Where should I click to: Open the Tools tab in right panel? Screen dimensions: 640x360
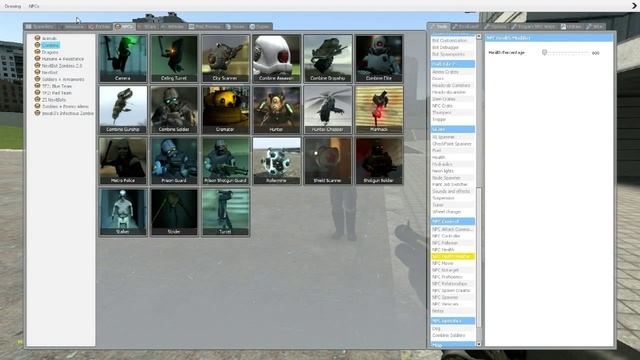tap(439, 27)
